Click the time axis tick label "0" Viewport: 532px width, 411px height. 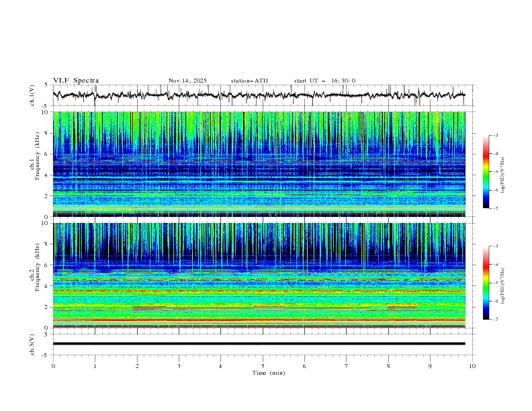coord(53,366)
